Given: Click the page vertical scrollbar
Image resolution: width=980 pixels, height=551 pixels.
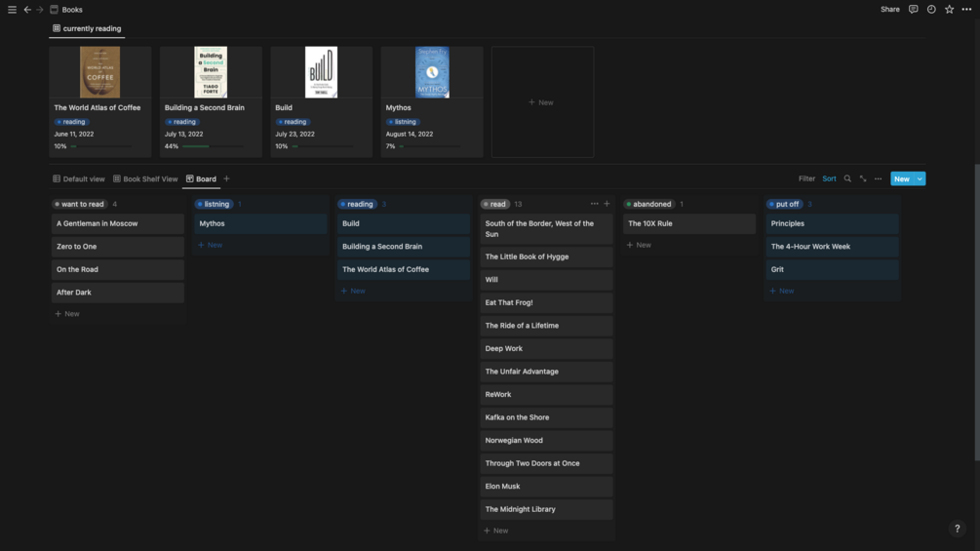Looking at the screenshot, I should pos(976,312).
